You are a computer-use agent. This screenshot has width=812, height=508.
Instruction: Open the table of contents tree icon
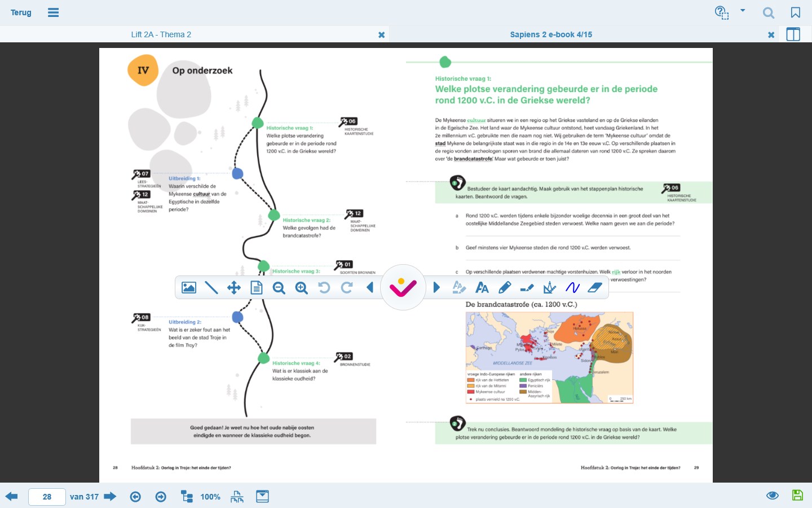point(187,497)
